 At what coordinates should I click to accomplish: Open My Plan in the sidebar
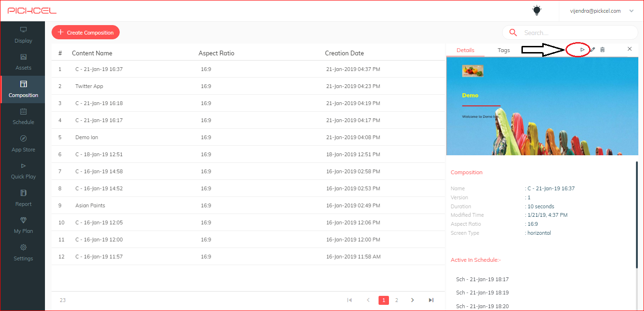(23, 225)
